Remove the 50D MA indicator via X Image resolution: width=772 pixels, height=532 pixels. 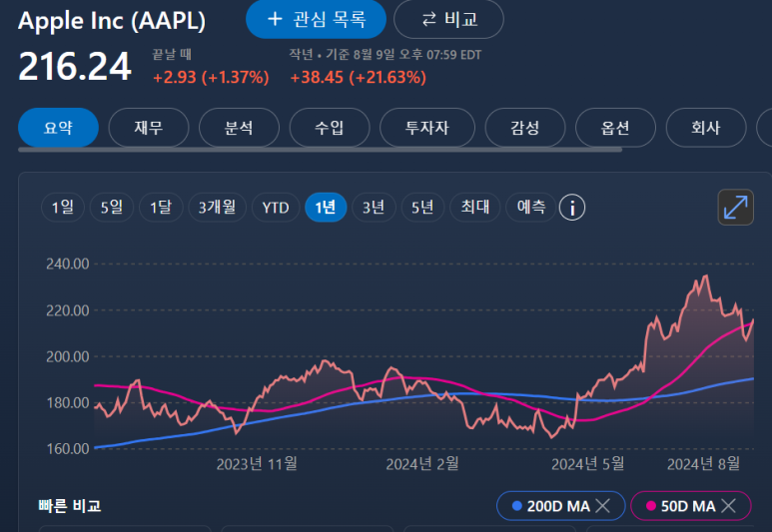pyautogui.click(x=729, y=505)
